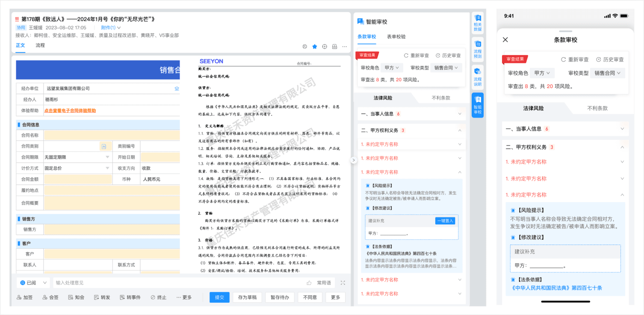Switch to the 表单校验 tab
This screenshot has width=644, height=315.
coord(396,37)
